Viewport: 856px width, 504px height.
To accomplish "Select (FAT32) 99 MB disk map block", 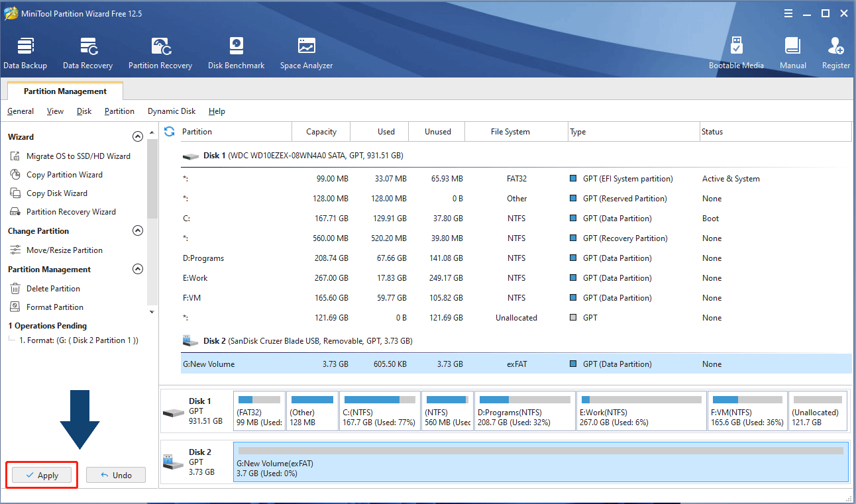I will [259, 411].
